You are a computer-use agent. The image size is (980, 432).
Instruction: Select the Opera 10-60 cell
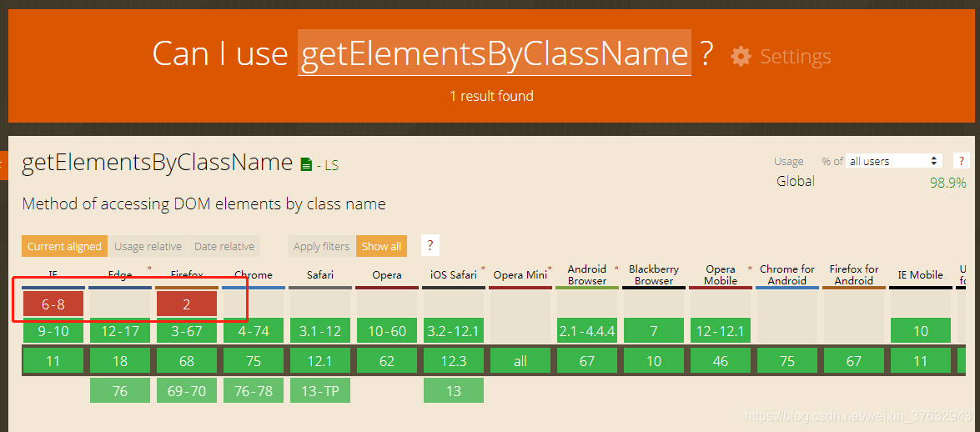[387, 331]
